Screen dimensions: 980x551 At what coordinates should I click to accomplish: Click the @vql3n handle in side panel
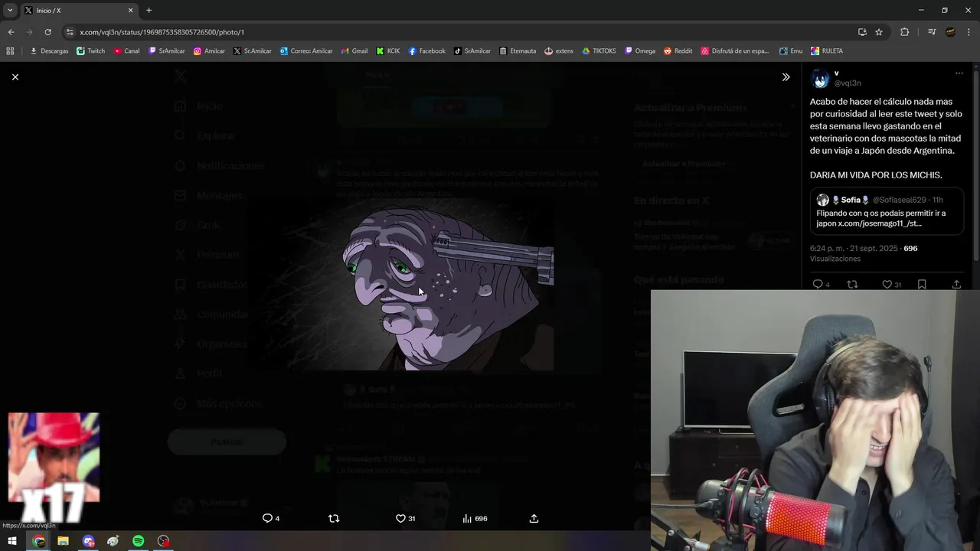(x=848, y=83)
